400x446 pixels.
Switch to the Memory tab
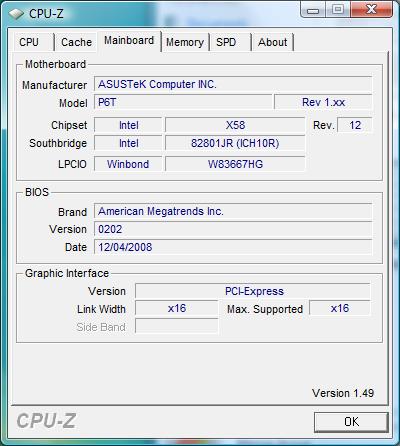coord(185,42)
